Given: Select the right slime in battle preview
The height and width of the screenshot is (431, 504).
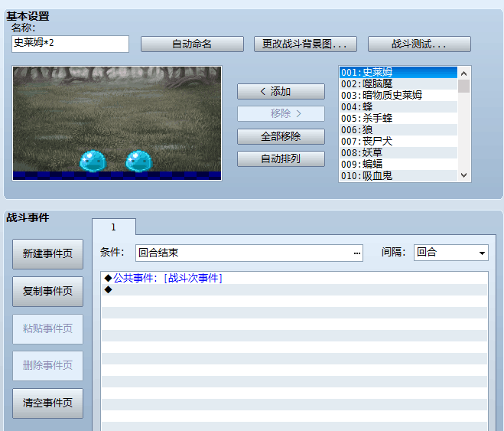Looking at the screenshot, I should click(x=138, y=161).
